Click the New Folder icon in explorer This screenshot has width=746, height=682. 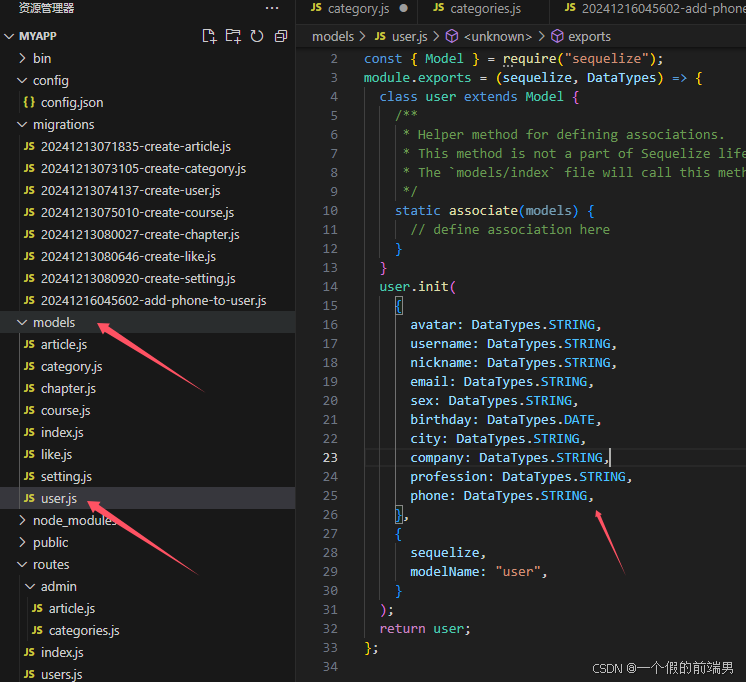(x=233, y=36)
